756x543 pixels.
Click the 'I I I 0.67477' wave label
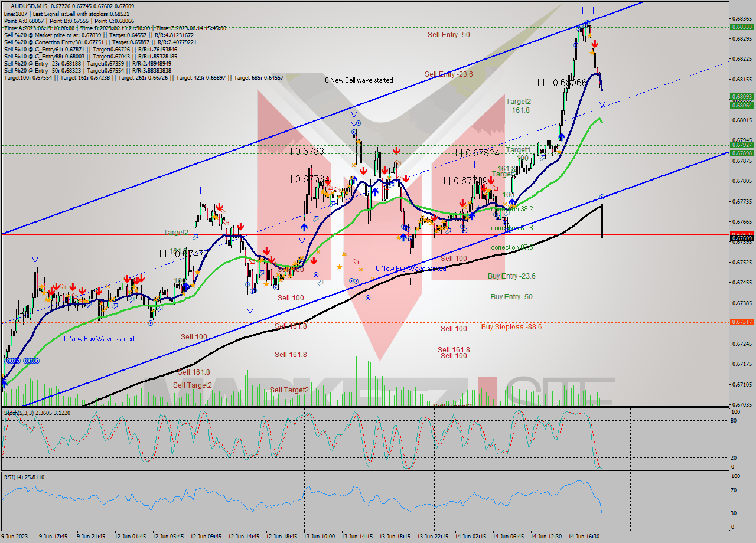[184, 253]
